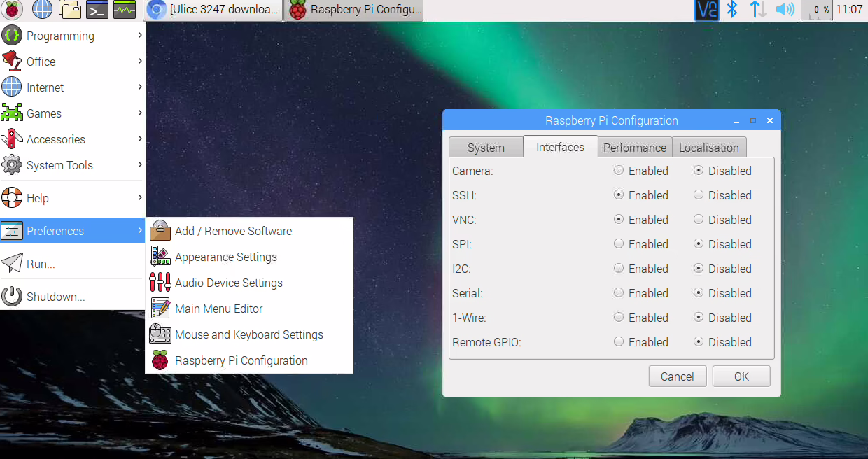The width and height of the screenshot is (868, 459).
Task: Click the volume speaker tray icon
Action: click(785, 10)
